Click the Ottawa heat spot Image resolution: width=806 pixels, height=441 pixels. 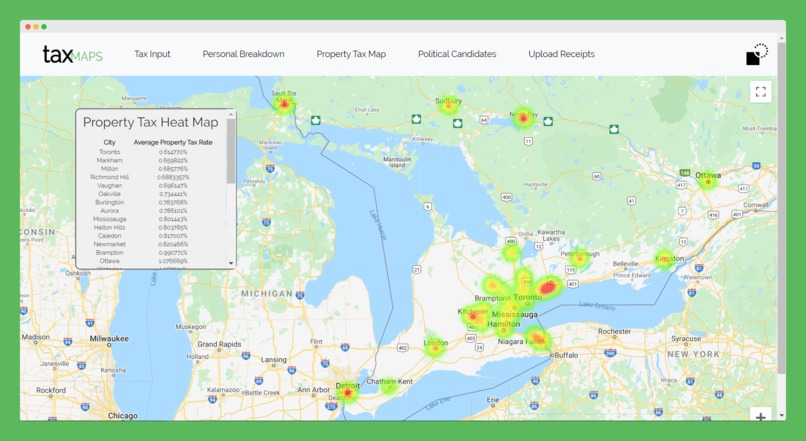tap(708, 181)
